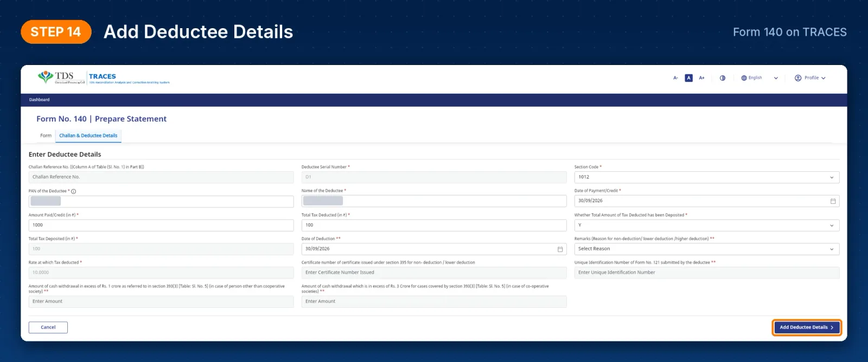
Task: Click Amount Paid/Credit field showing 1000
Action: point(161,225)
